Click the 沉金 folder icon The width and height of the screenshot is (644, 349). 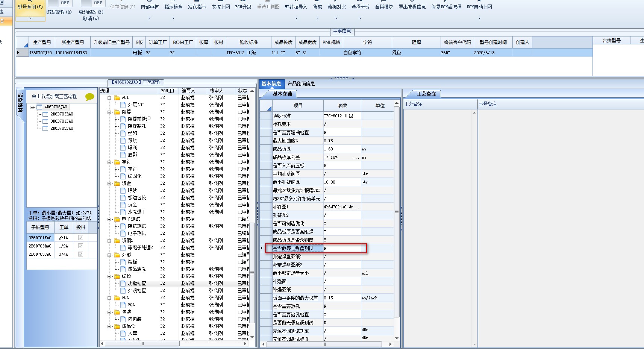point(117,184)
